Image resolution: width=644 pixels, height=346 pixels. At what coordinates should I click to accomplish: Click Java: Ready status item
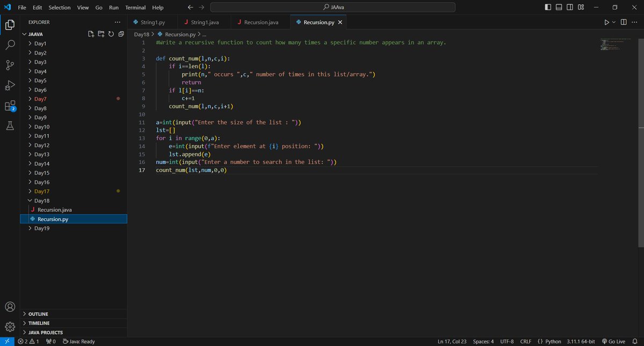[79, 341]
